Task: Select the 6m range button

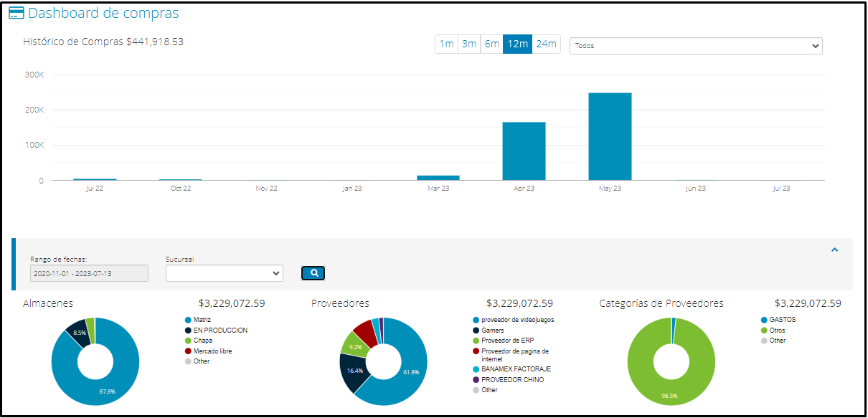Action: click(x=492, y=44)
